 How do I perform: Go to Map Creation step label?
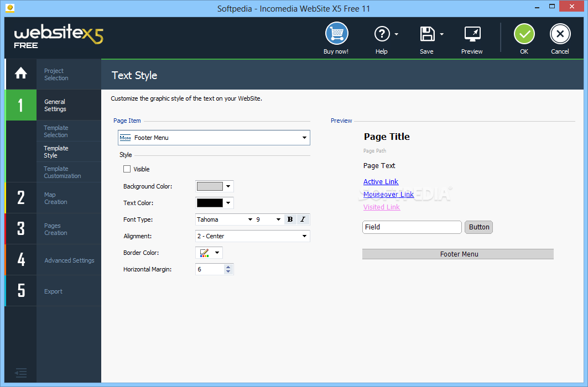pyautogui.click(x=55, y=198)
